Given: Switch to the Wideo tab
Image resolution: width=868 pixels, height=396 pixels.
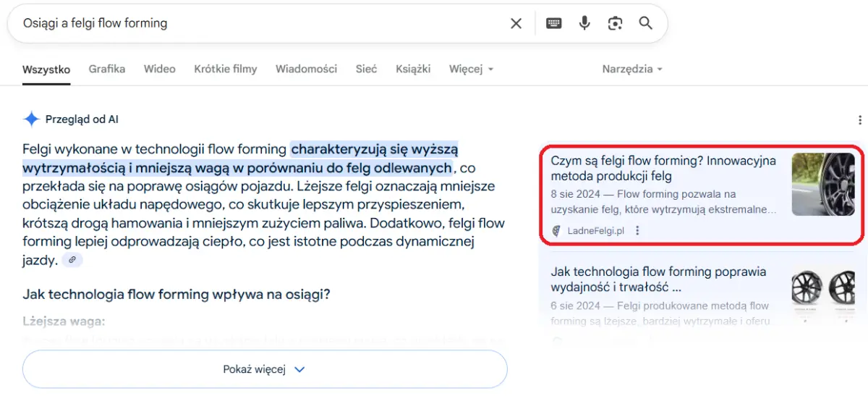Looking at the screenshot, I should (x=159, y=69).
